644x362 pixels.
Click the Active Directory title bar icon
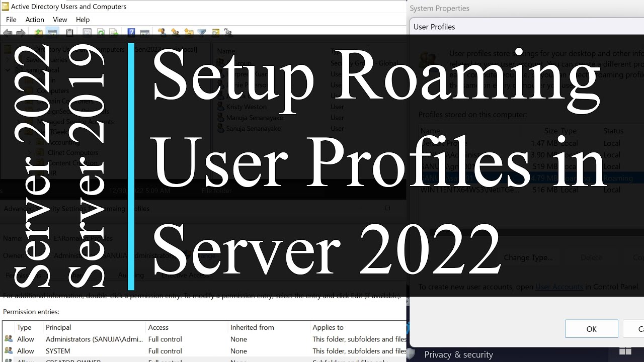pos(6,7)
